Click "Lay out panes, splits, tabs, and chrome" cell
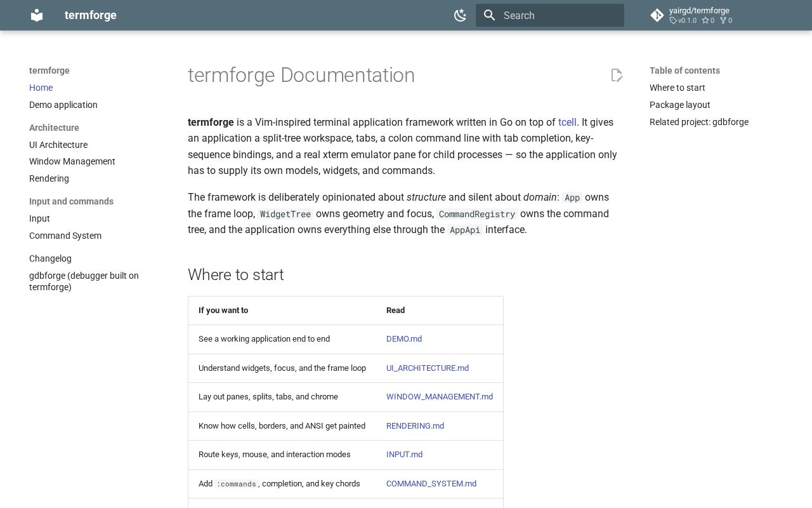 pos(268,397)
